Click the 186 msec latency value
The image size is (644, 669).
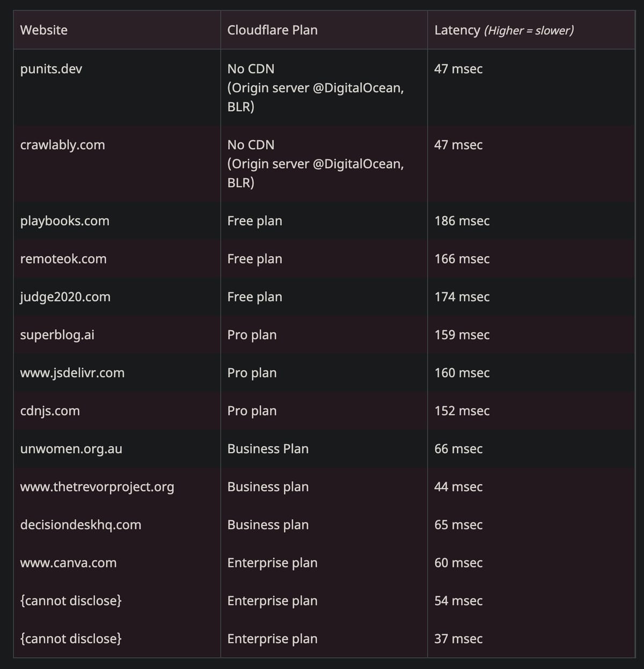coord(462,221)
